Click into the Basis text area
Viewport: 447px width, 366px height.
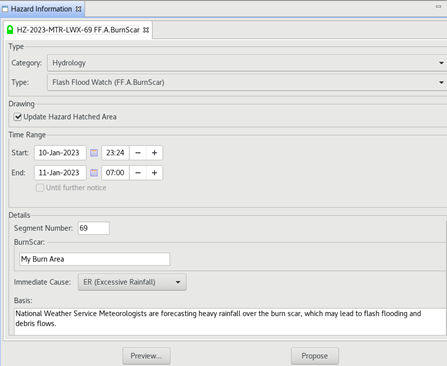point(230,321)
